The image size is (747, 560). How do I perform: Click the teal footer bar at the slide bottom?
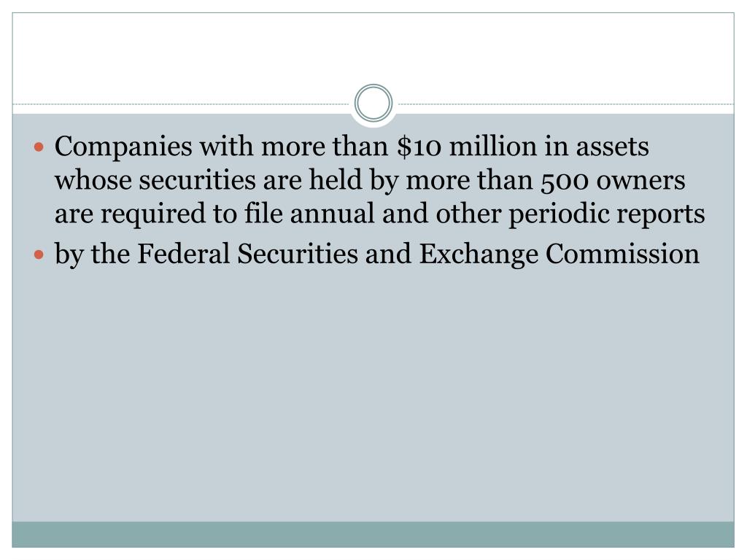coord(373,534)
